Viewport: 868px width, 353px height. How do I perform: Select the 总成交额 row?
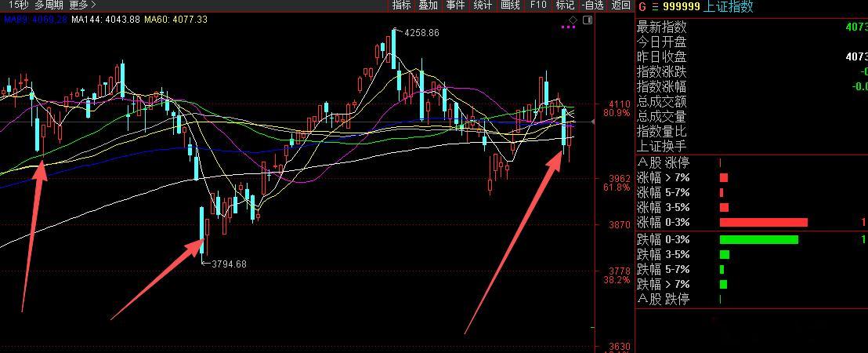tap(752, 101)
